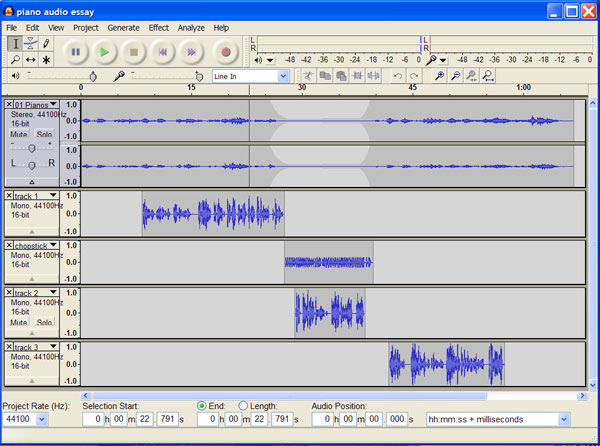Viewport: 600px width, 446px height.
Task: Solo track 2
Action: [44, 322]
